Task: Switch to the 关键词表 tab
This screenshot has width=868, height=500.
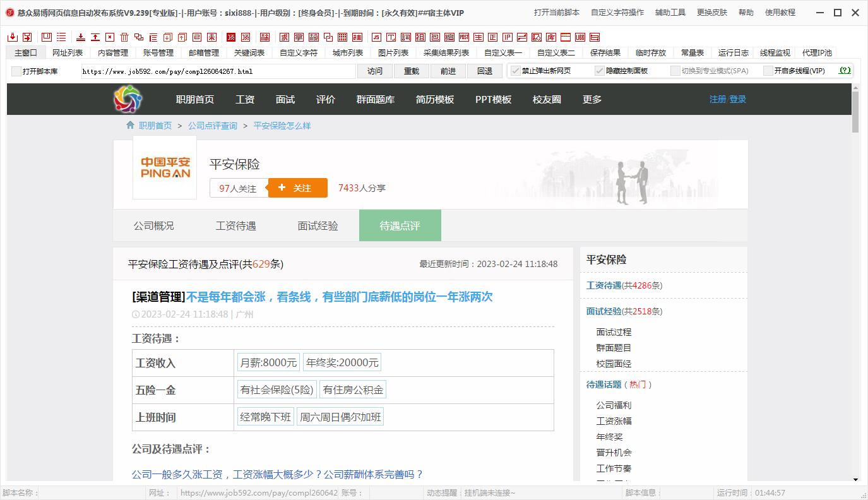Action: pyautogui.click(x=249, y=53)
